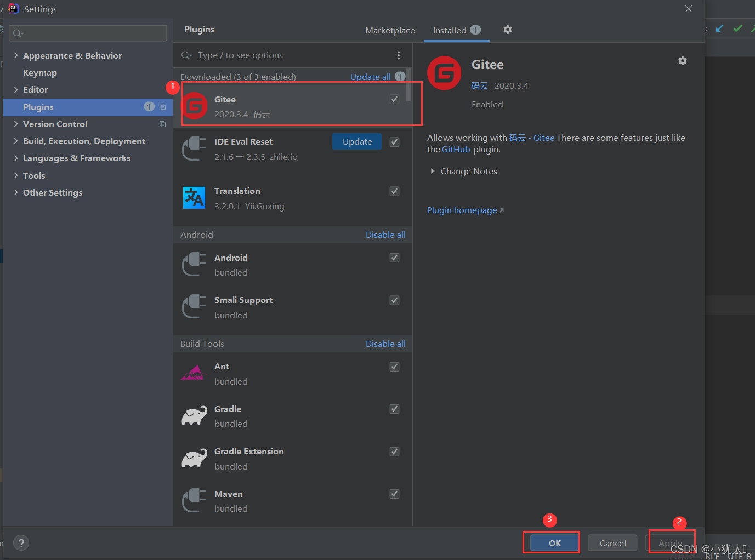Click the Gradle elephant icon
Viewport: 755px width, 560px height.
(x=194, y=415)
